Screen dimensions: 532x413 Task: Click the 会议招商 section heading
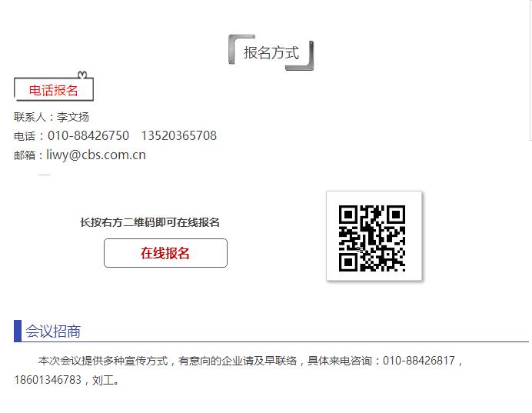click(x=53, y=331)
